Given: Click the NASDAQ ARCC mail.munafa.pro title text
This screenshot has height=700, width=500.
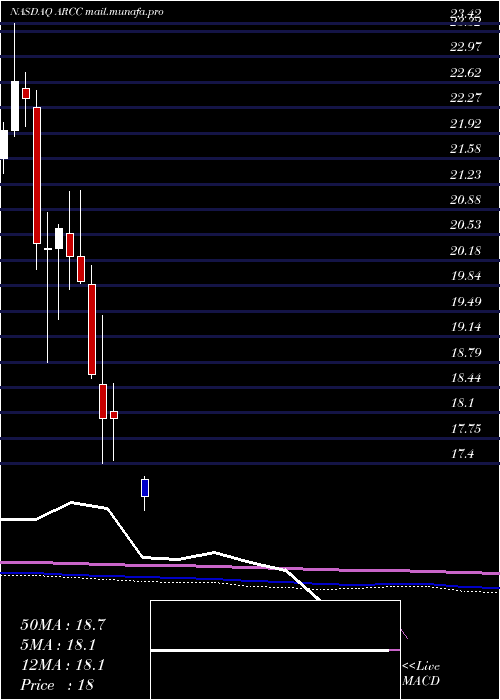Looking at the screenshot, I should 87,12.
